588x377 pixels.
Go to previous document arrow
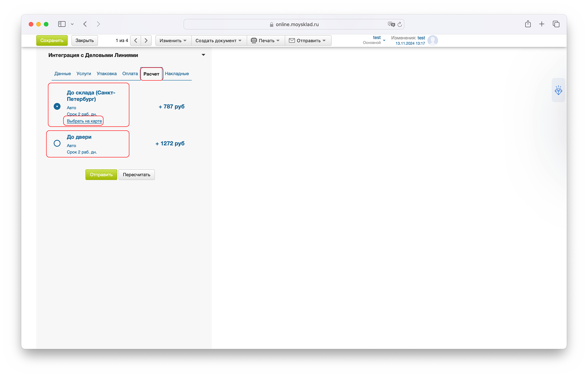(x=136, y=41)
